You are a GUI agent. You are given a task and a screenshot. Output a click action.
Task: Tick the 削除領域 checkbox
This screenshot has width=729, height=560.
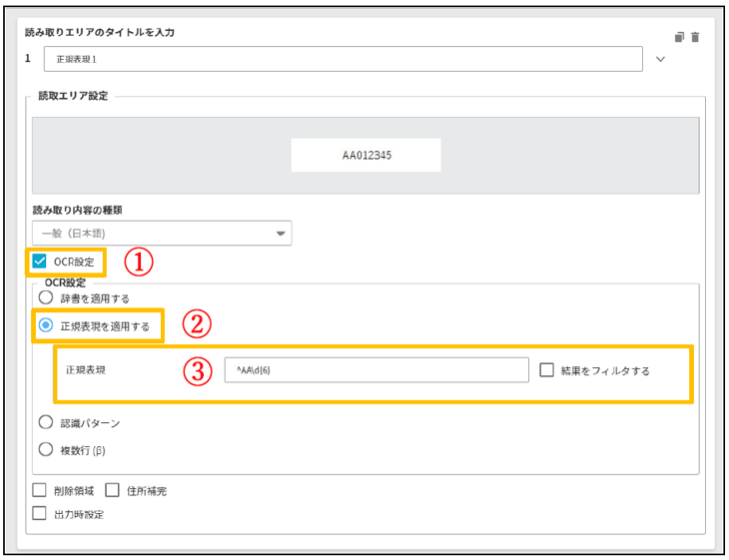[40, 490]
